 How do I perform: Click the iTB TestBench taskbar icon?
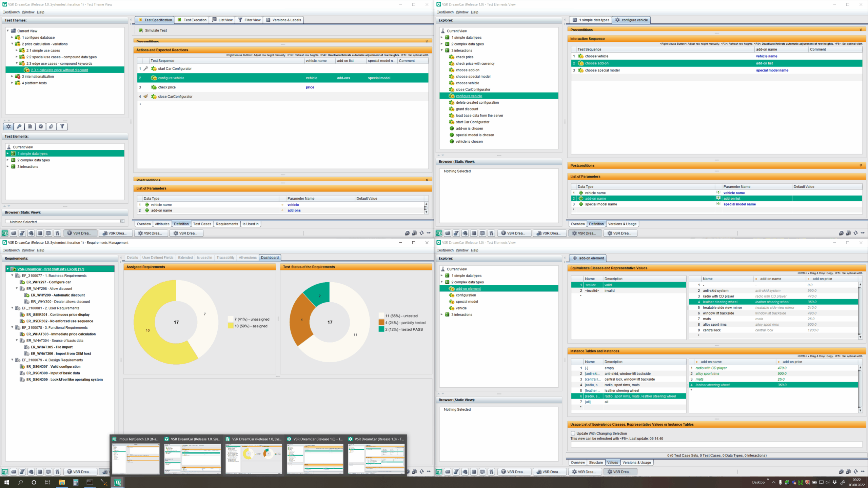[117, 482]
